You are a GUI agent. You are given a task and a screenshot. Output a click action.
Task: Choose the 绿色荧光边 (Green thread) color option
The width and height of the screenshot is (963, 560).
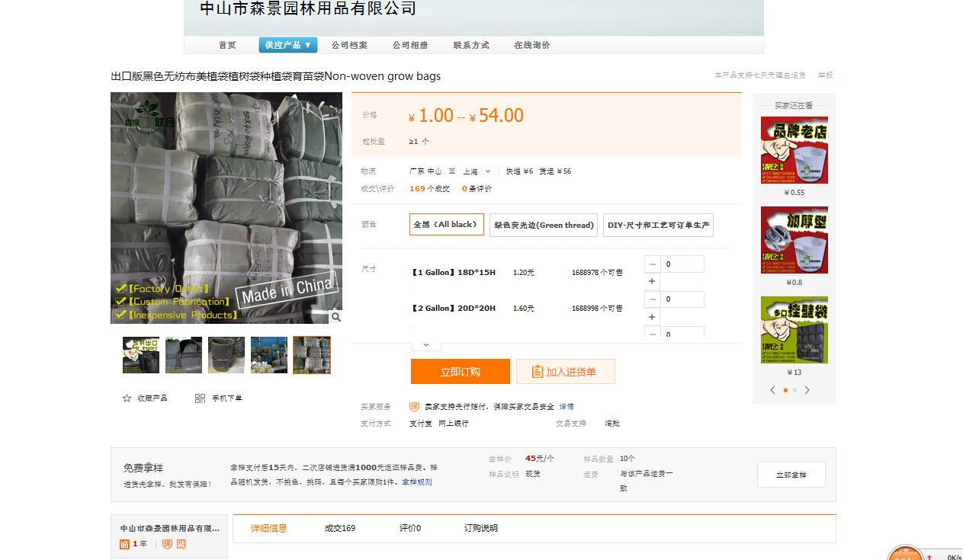pos(544,225)
